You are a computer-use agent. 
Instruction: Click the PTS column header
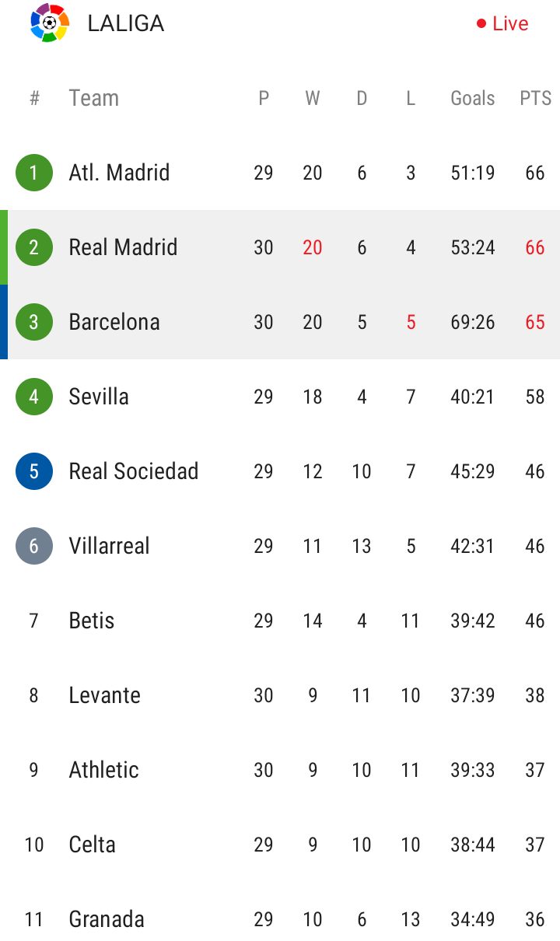535,98
